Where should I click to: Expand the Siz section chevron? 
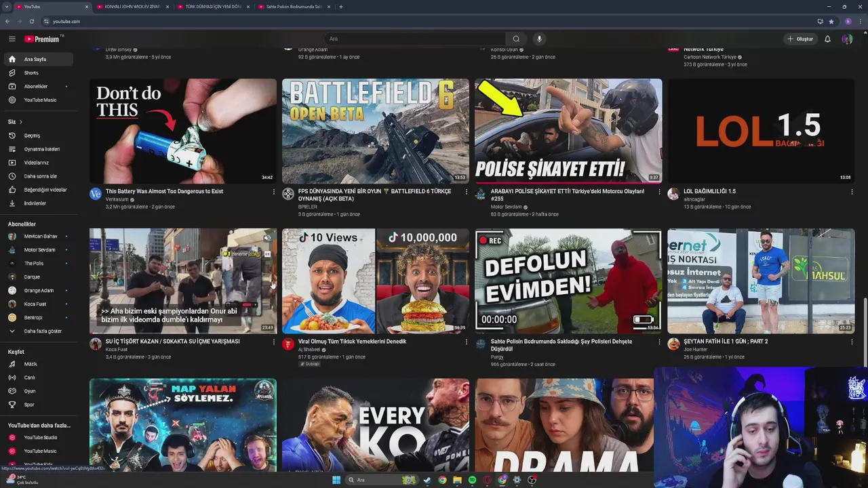[x=21, y=122]
